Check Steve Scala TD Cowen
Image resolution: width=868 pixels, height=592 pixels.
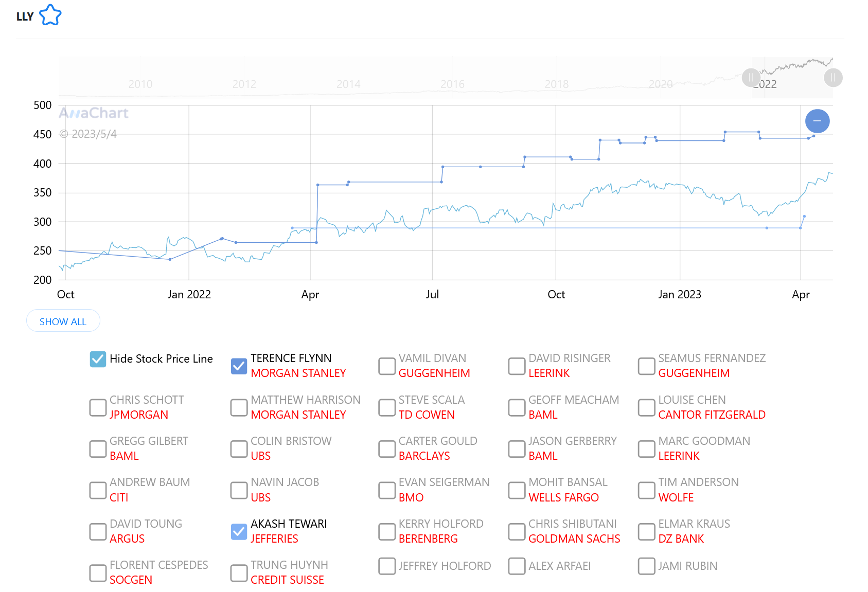point(387,407)
